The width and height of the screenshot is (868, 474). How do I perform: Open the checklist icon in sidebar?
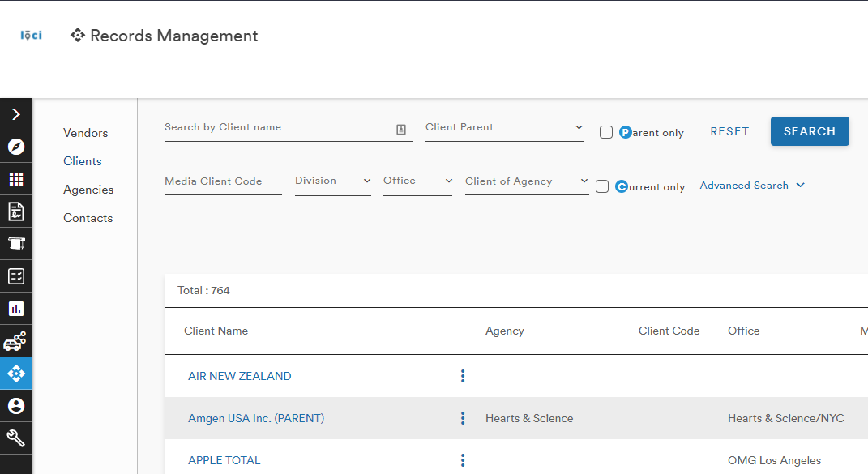pyautogui.click(x=16, y=276)
